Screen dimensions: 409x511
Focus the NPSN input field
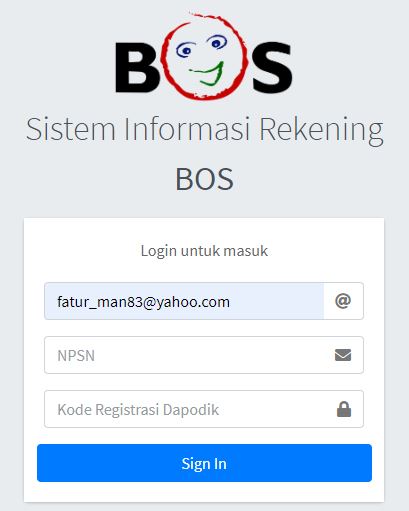(204, 355)
